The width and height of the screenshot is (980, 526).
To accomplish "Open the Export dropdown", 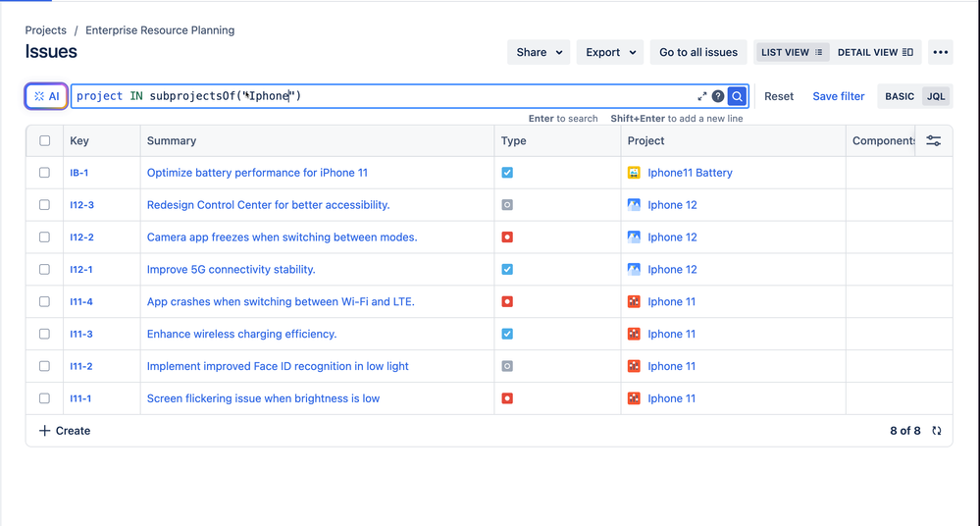I will pyautogui.click(x=610, y=53).
